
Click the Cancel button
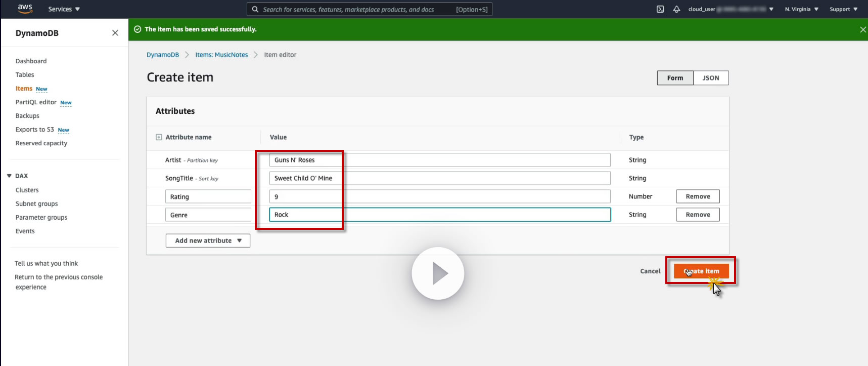[650, 271]
